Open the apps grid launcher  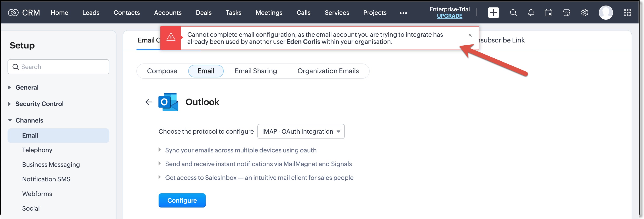[x=627, y=12]
